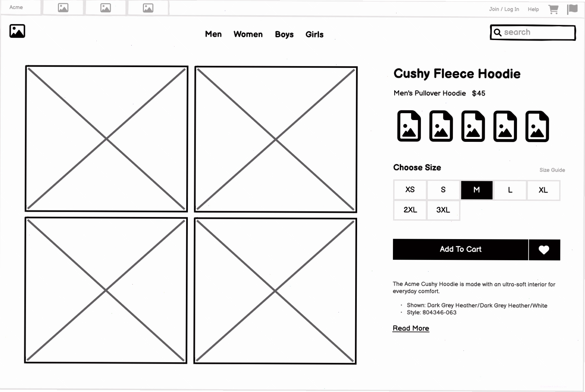The height and width of the screenshot is (392, 585).
Task: Click the $45 price text
Action: (x=479, y=93)
